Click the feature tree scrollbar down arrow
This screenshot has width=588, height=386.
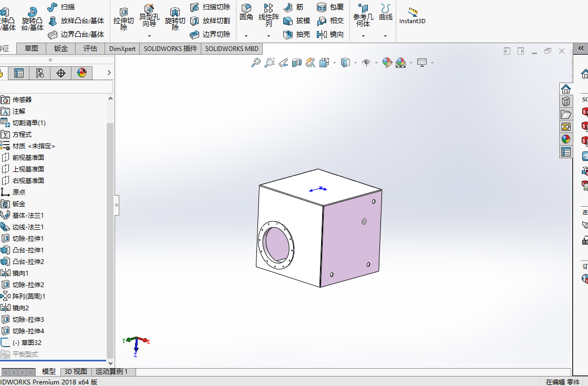(x=110, y=363)
